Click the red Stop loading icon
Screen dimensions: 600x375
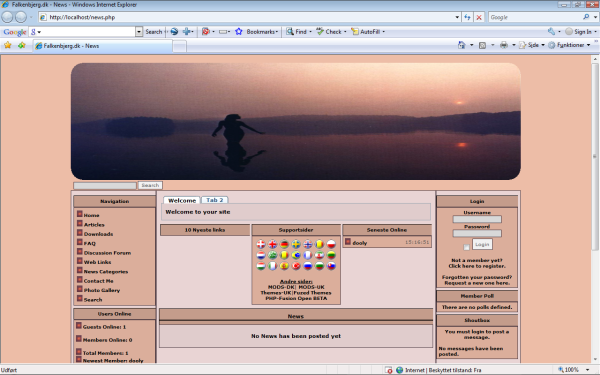479,17
